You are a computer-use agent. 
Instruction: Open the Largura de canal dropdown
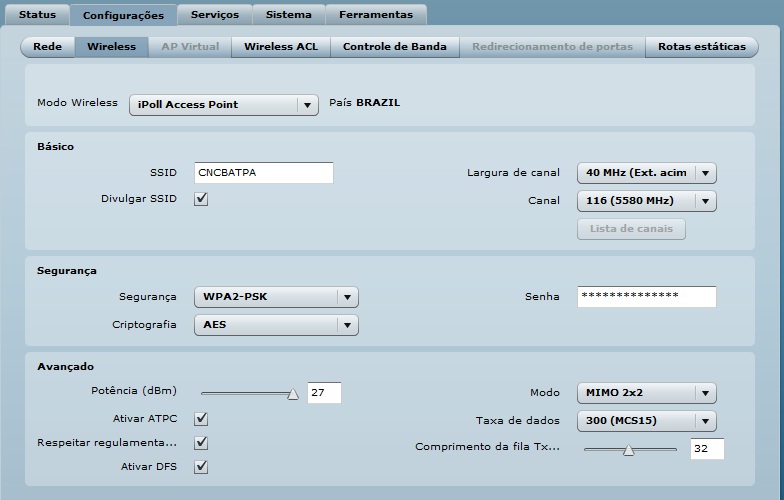pos(646,173)
